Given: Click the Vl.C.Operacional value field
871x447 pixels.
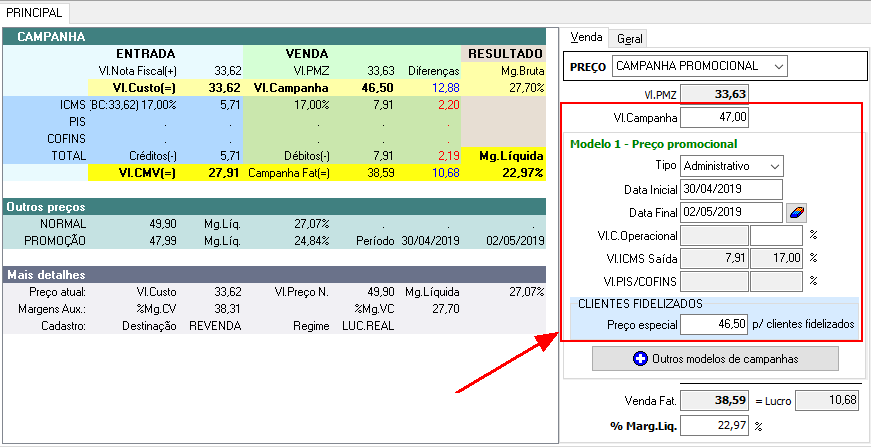Looking at the screenshot, I should click(714, 235).
